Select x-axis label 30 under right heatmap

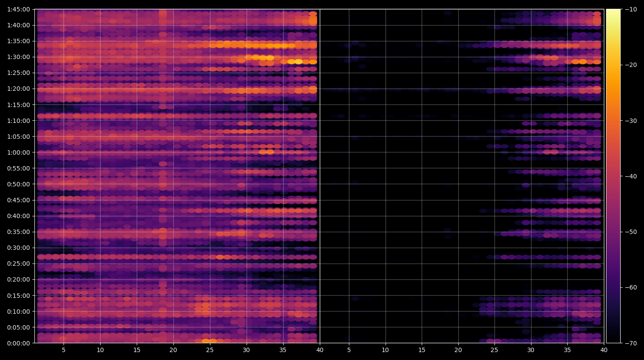point(531,350)
